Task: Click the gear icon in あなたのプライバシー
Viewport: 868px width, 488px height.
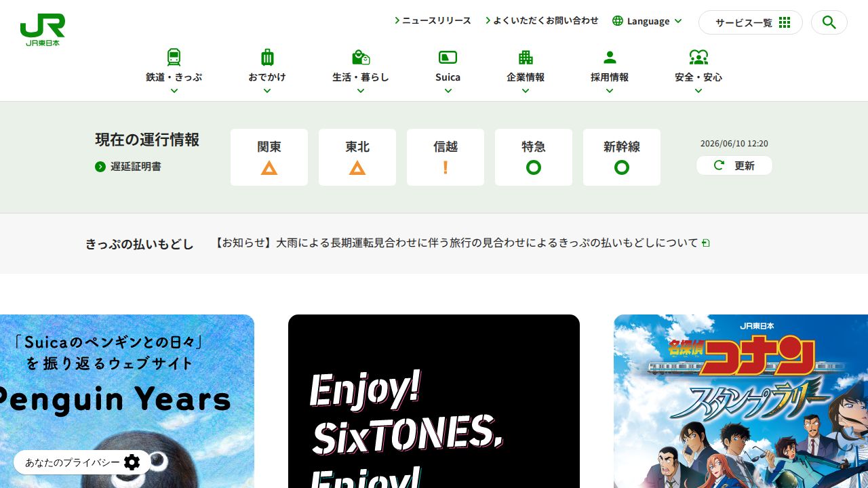Action: 132,462
